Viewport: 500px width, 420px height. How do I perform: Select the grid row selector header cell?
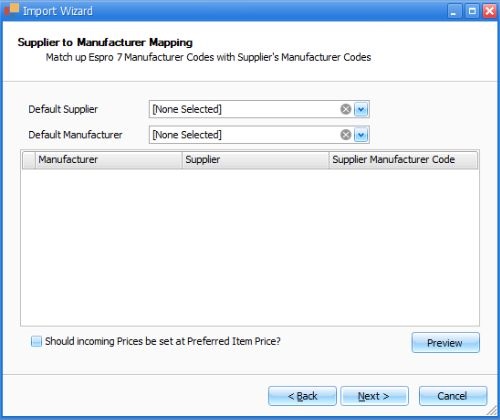[x=29, y=160]
